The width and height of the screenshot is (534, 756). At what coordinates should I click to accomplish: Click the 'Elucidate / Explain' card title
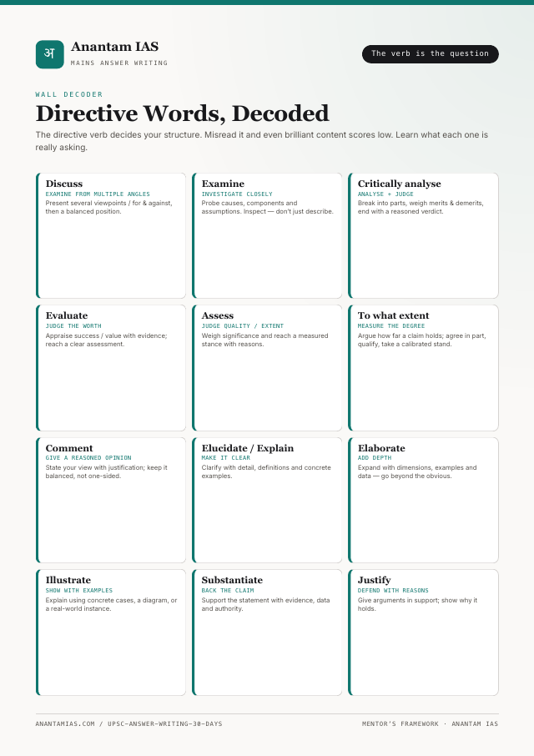247,448
